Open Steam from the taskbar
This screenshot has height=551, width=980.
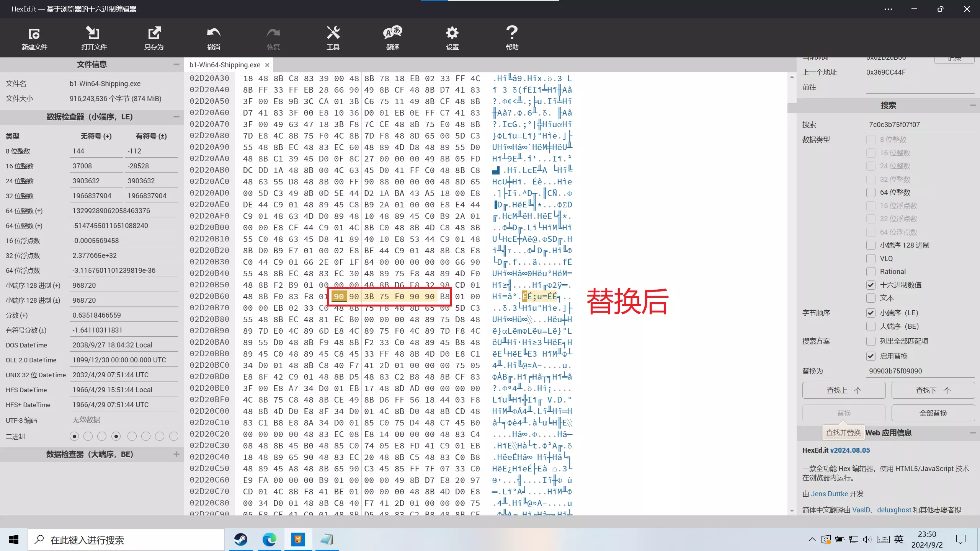tap(241, 540)
